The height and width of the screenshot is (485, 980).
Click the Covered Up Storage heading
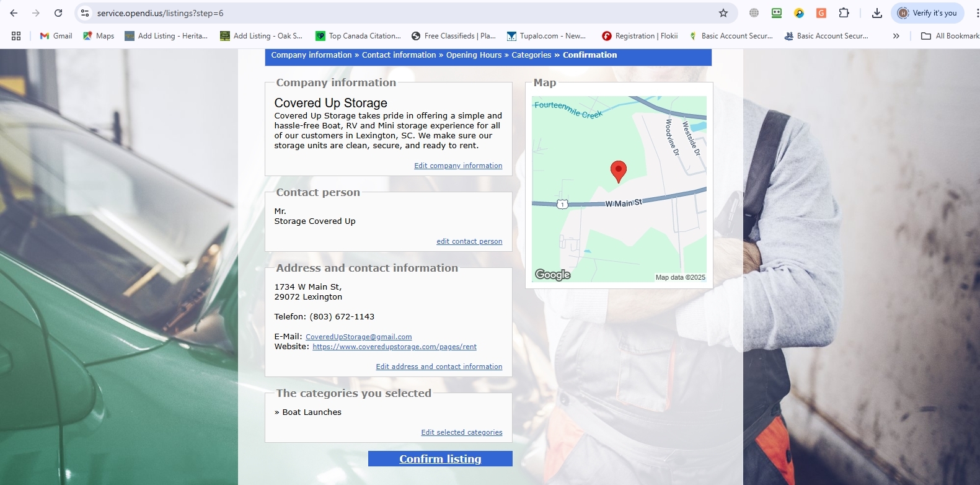click(330, 103)
